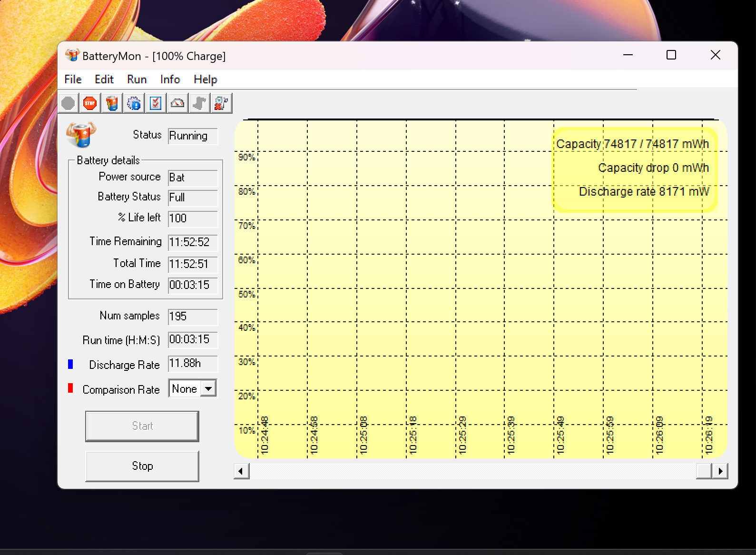This screenshot has width=756, height=555.
Task: Click the Battery Status field showing Full
Action: coord(193,198)
